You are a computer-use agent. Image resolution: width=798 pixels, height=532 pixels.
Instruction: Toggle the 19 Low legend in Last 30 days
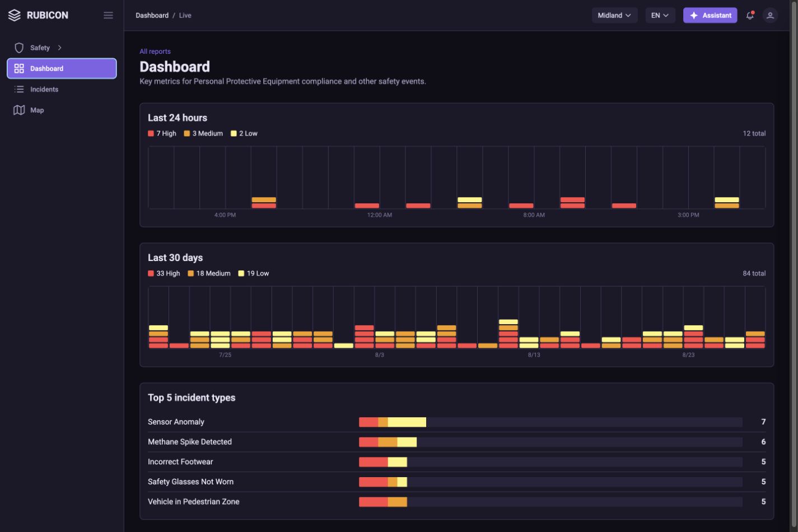point(254,273)
